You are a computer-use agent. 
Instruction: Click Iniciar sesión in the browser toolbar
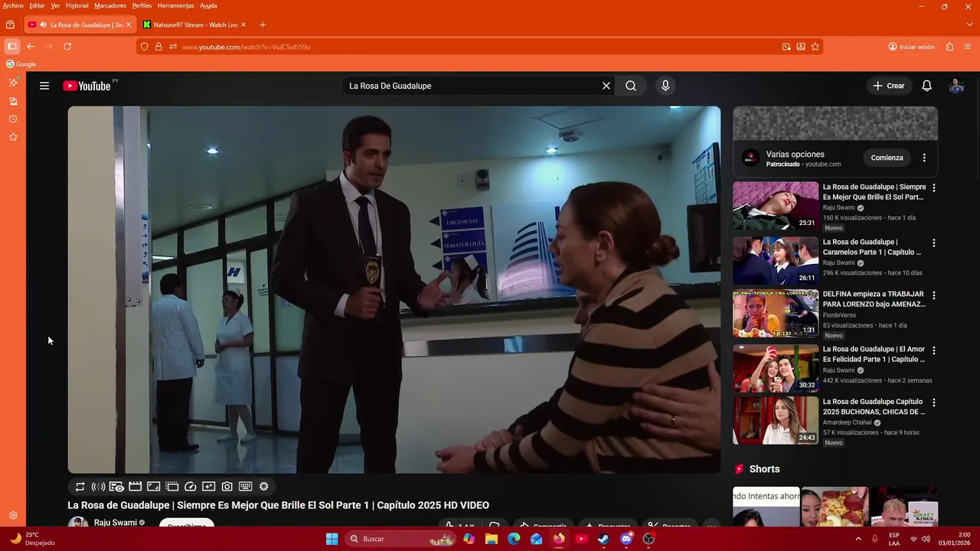coord(911,47)
